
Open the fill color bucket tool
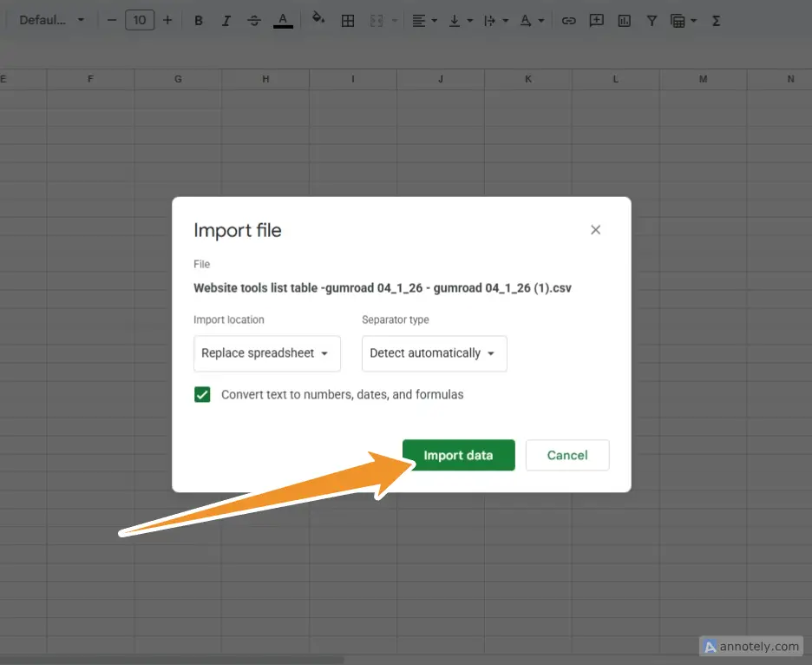(318, 19)
